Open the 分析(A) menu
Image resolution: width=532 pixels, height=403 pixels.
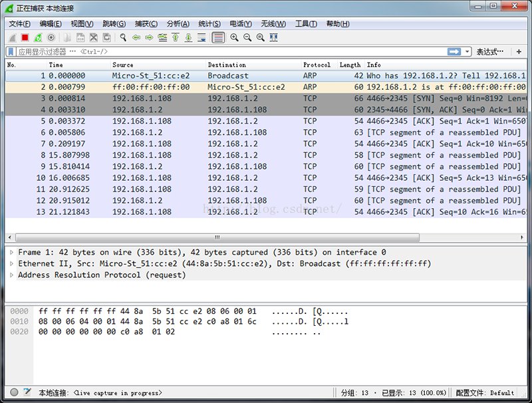pos(178,24)
